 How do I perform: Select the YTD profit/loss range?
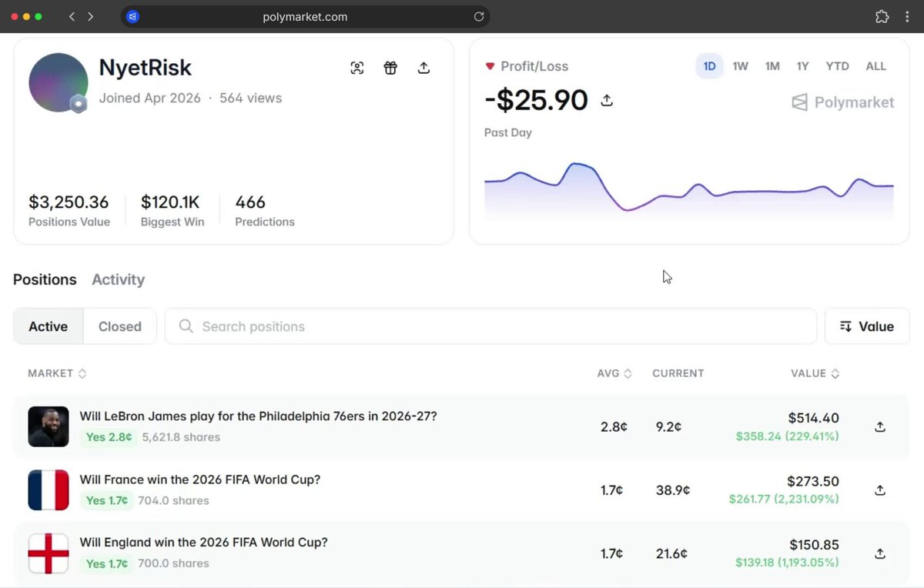[837, 66]
